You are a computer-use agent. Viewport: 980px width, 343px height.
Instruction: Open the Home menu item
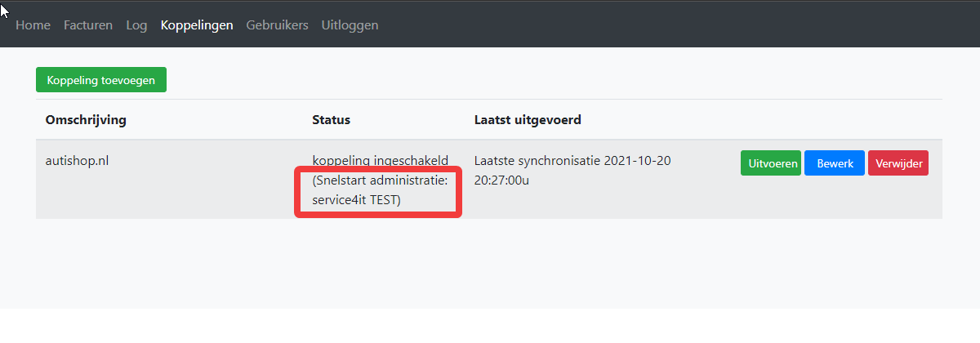[33, 25]
